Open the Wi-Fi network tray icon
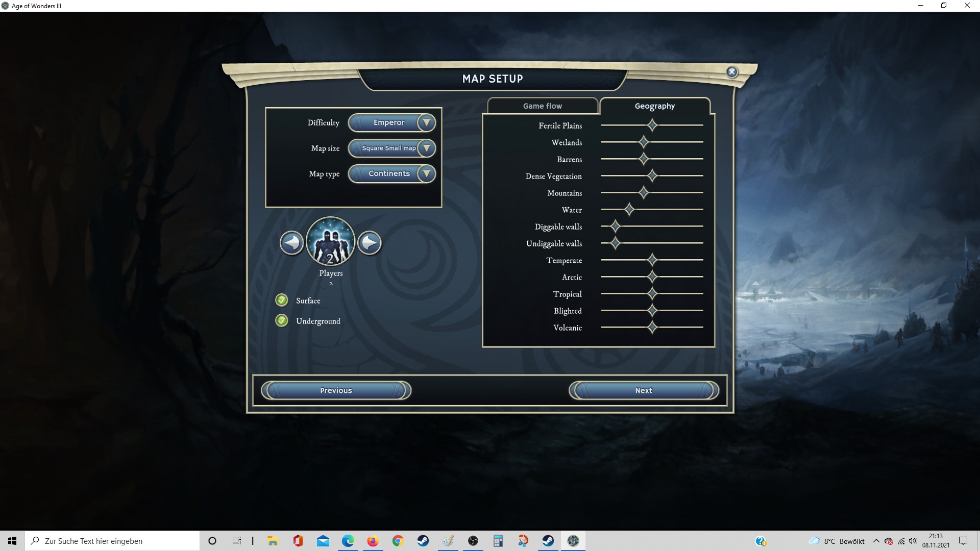 (x=901, y=541)
